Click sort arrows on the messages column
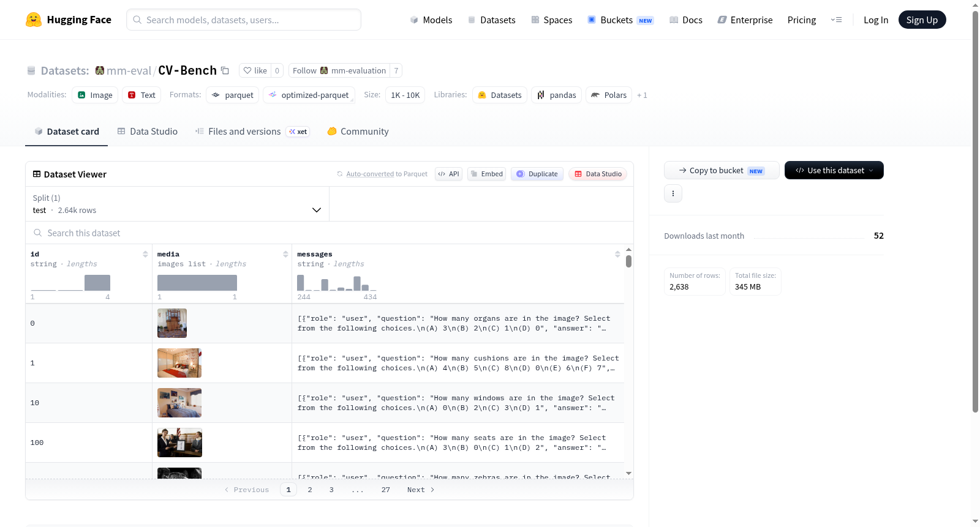The width and height of the screenshot is (980, 527). tap(617, 254)
